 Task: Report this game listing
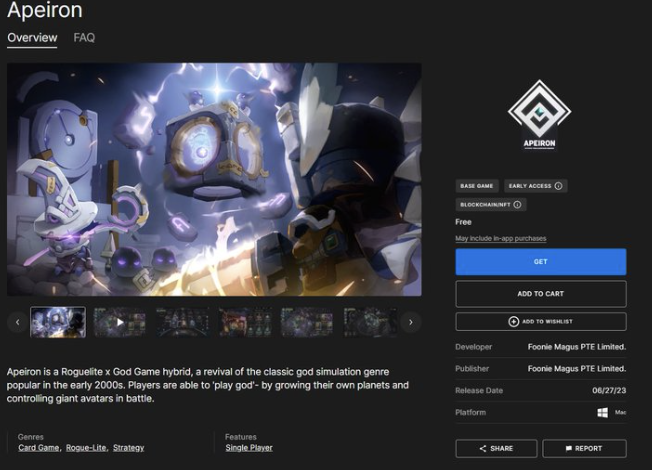click(584, 448)
